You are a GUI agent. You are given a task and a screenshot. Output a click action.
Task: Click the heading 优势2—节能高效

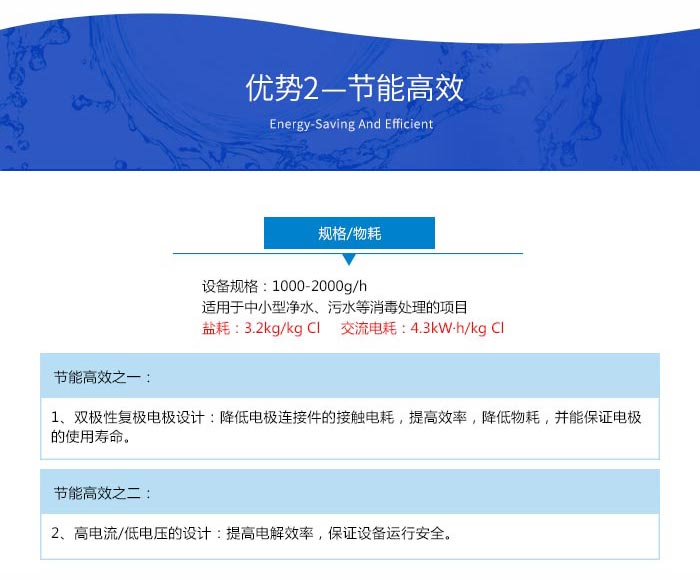pos(354,88)
